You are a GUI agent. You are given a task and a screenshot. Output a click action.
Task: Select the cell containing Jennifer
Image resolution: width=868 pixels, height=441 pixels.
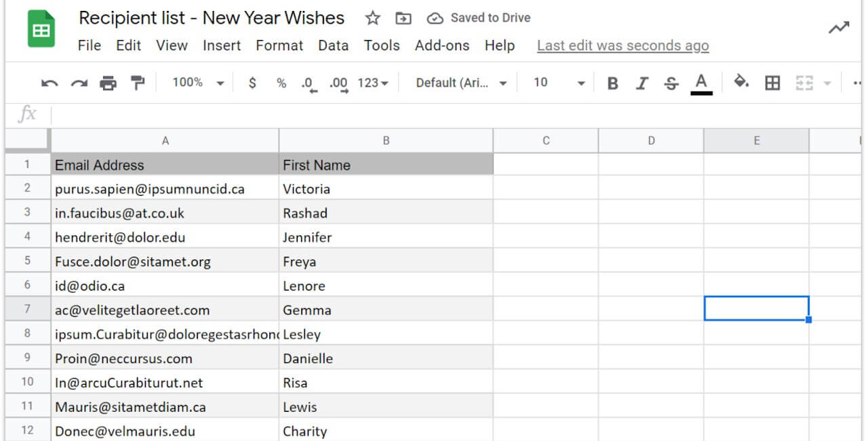385,237
